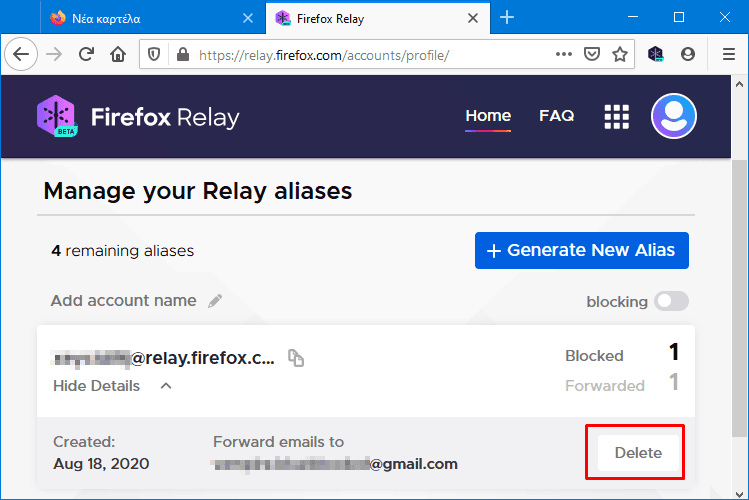Screen dimensions: 749x500
Task: Edit account name with pencil icon
Action: (x=215, y=301)
